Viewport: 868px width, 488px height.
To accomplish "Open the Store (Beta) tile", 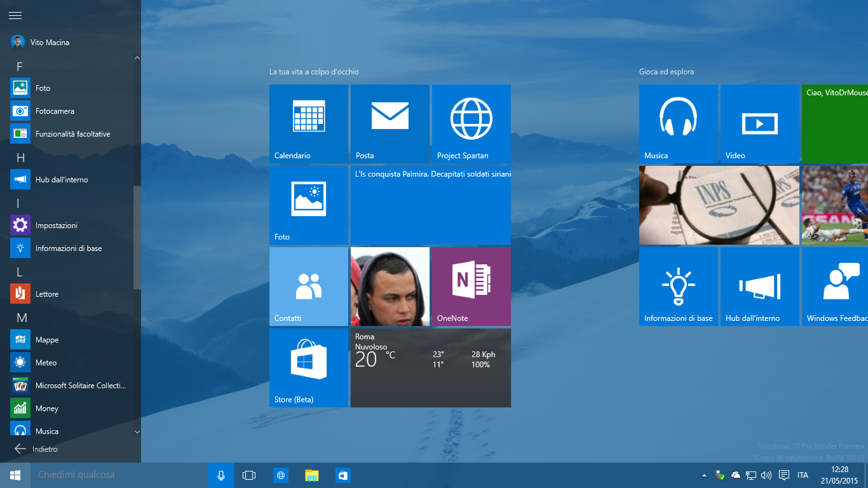I will (x=309, y=368).
